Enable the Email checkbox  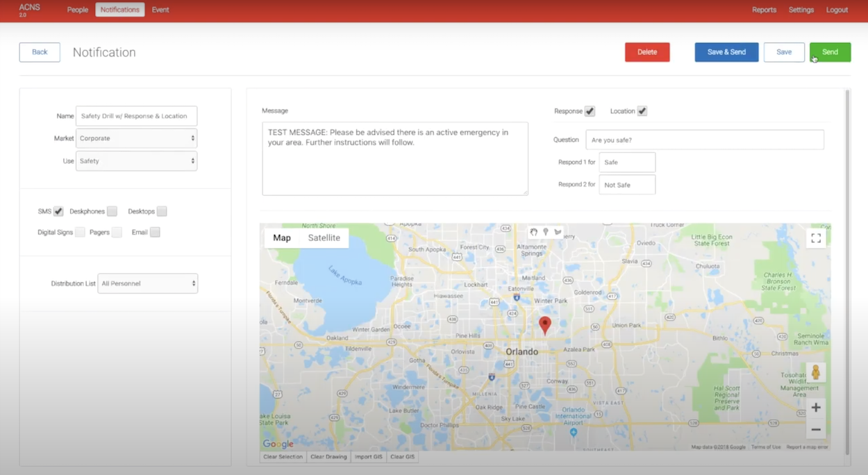155,232
